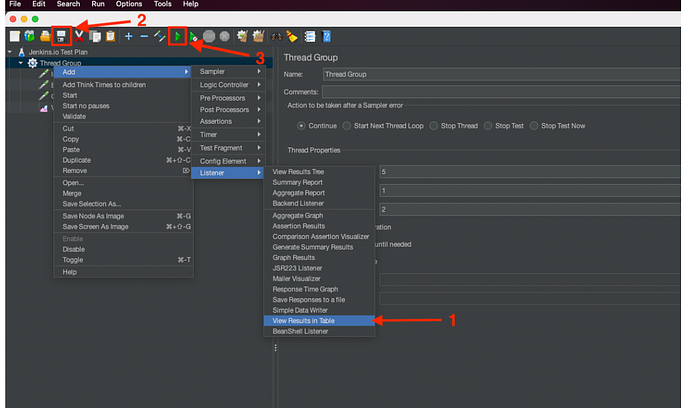Open the Tools menu in menu bar
The height and width of the screenshot is (408, 684).
tap(163, 4)
